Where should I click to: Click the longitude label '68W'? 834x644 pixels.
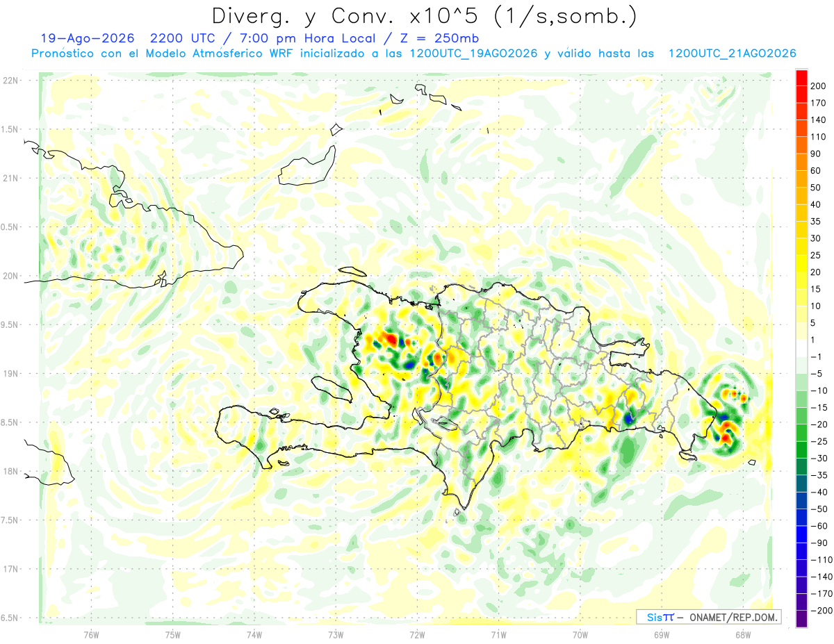(x=743, y=636)
